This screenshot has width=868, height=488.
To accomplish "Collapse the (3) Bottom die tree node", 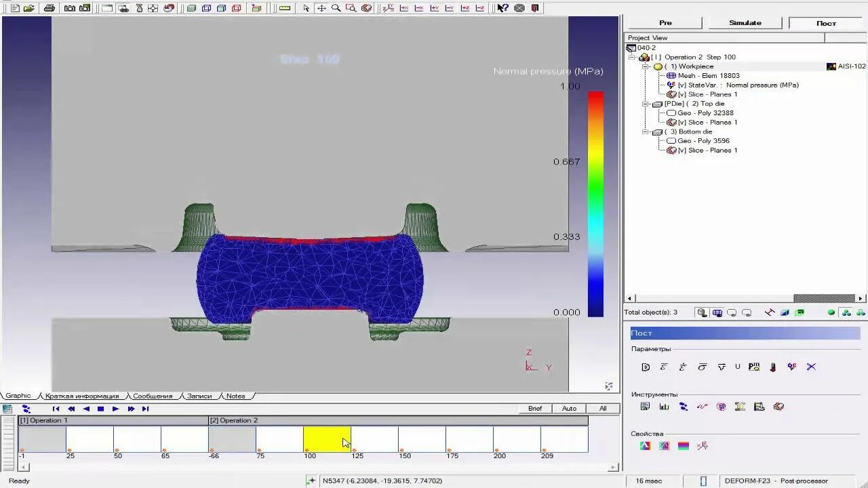I will coord(647,131).
